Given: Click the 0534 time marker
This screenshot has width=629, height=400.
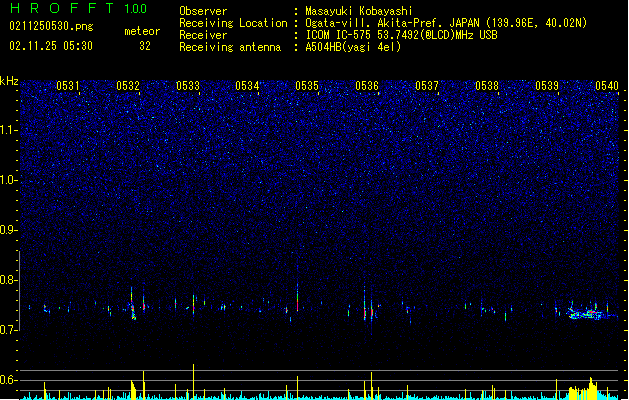Looking at the screenshot, I should tap(247, 85).
